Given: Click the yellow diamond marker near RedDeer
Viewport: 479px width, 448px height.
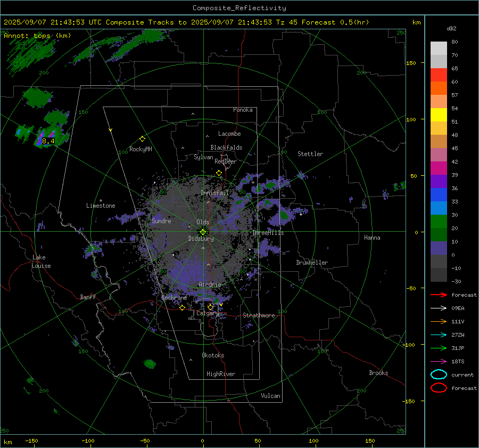Looking at the screenshot, I should [219, 173].
